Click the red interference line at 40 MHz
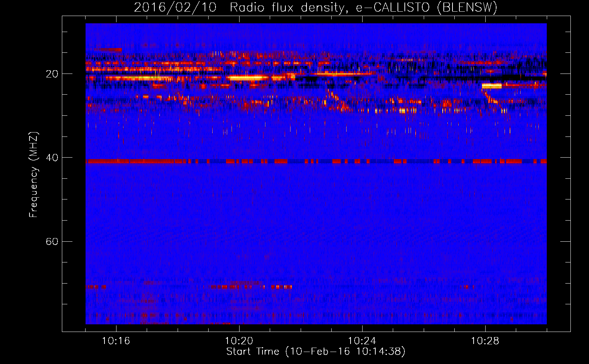589x364 pixels. click(316, 161)
